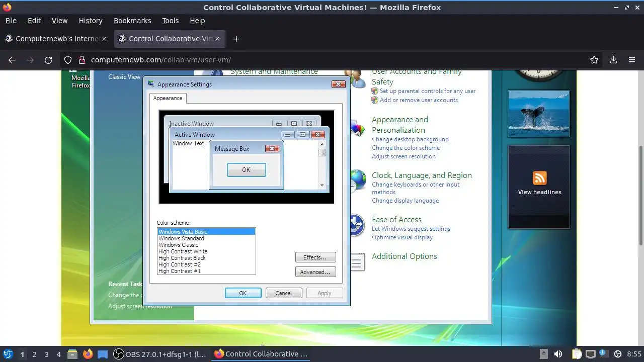Open the Edit menu
This screenshot has width=644, height=362.
(x=34, y=21)
